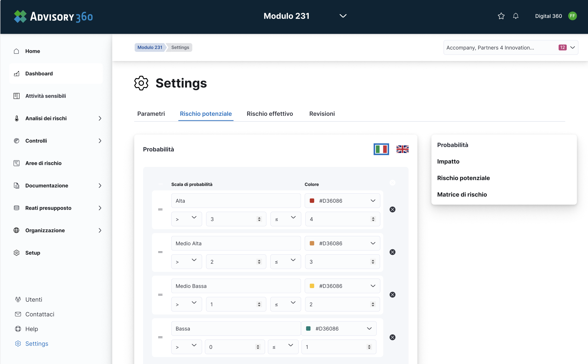This screenshot has height=364, width=588.
Task: Expand the Modulo 231 module selector
Action: tap(343, 16)
